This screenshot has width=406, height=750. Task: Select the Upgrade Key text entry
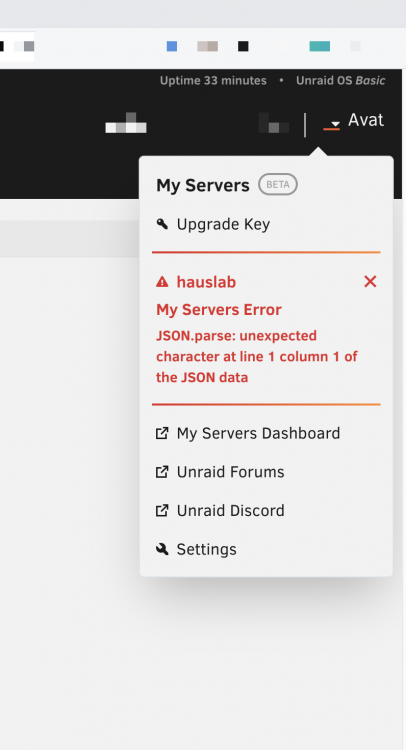coord(223,224)
